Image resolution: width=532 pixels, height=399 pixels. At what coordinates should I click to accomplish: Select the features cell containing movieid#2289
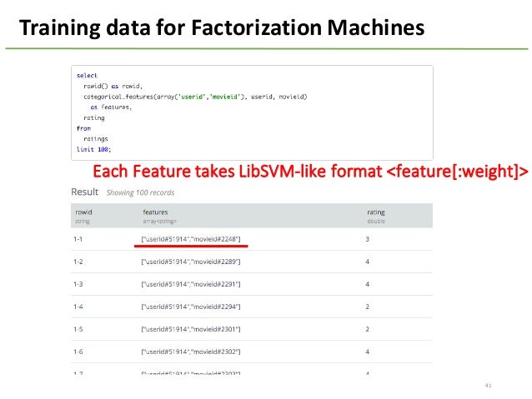click(x=191, y=262)
